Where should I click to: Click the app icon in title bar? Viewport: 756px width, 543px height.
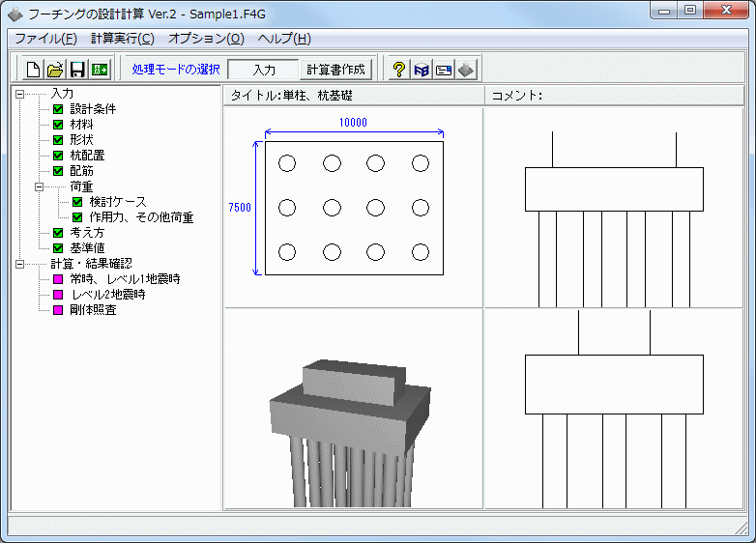coord(15,14)
